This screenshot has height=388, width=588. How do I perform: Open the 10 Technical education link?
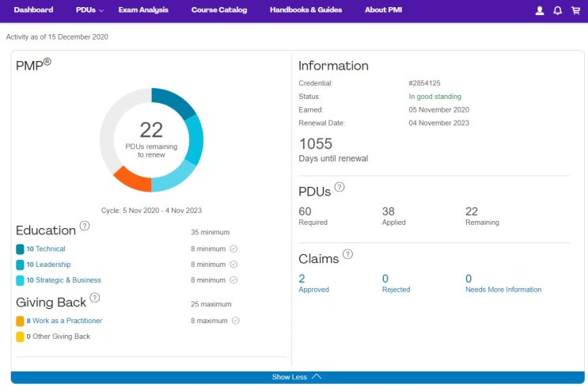46,249
